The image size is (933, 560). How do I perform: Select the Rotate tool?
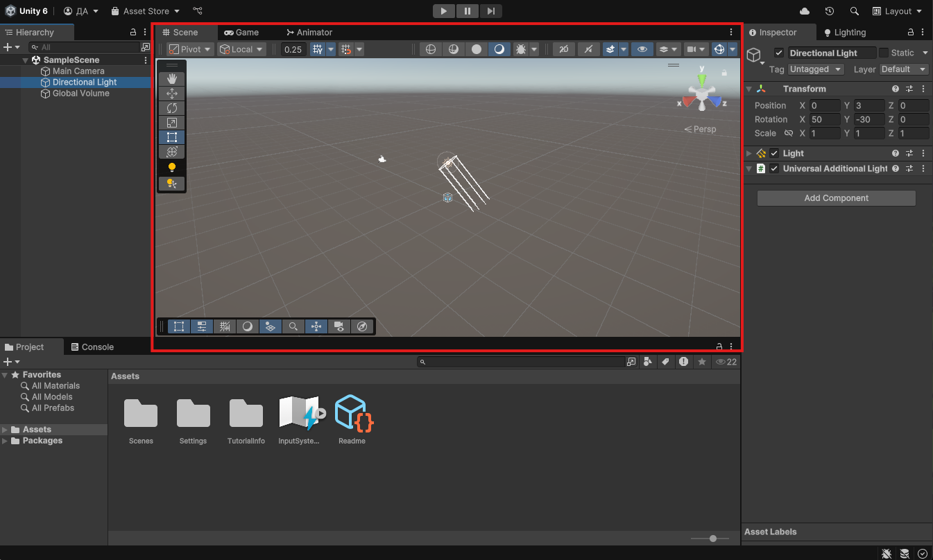click(171, 108)
